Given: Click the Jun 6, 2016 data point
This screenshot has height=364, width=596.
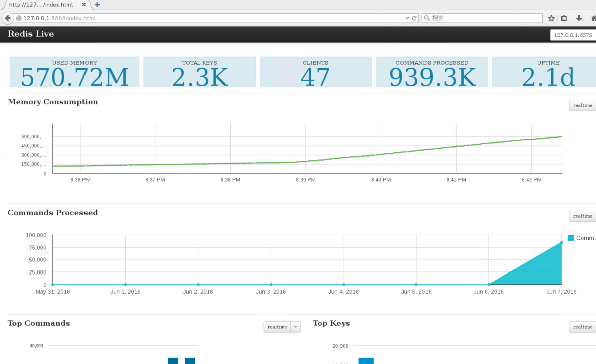Looking at the screenshot, I should (x=489, y=284).
